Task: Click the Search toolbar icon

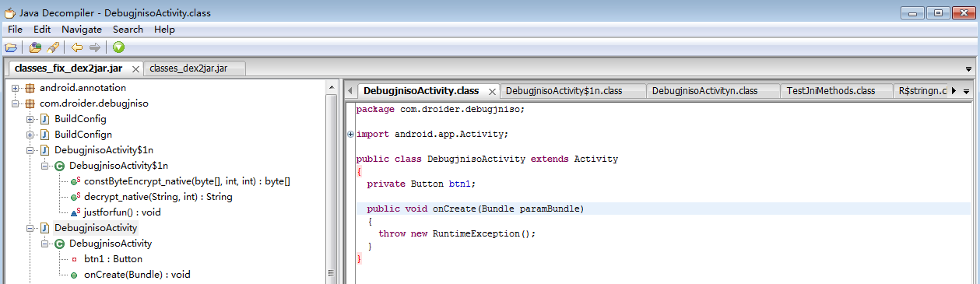Action: (x=53, y=47)
